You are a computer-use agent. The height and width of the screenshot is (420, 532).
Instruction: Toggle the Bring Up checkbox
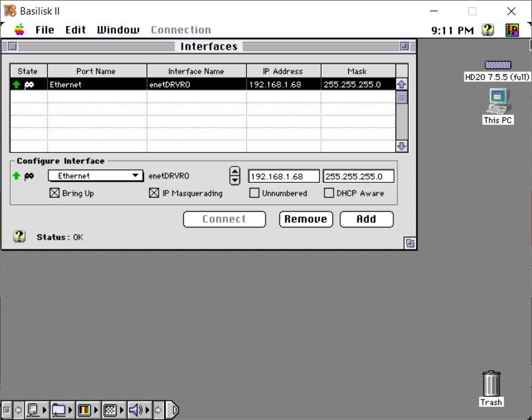[x=54, y=193]
